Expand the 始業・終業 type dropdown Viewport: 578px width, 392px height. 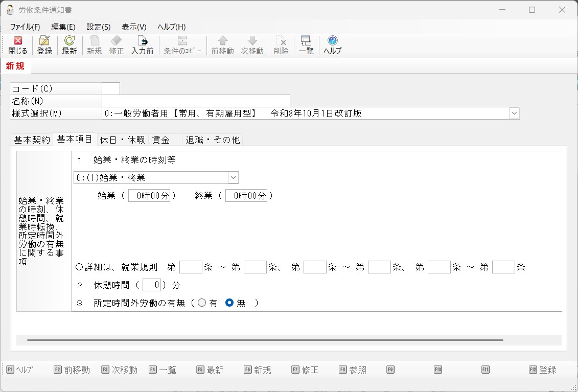click(x=233, y=178)
